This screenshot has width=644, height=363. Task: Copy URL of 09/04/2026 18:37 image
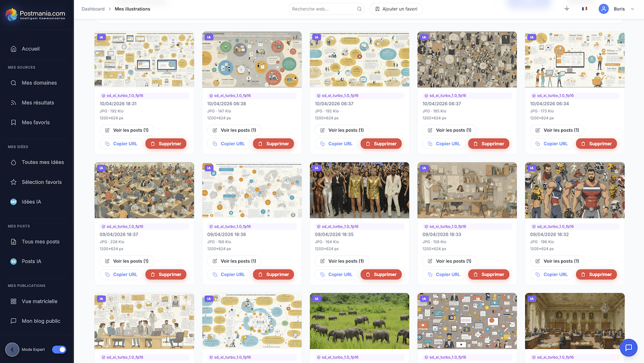coord(121,275)
